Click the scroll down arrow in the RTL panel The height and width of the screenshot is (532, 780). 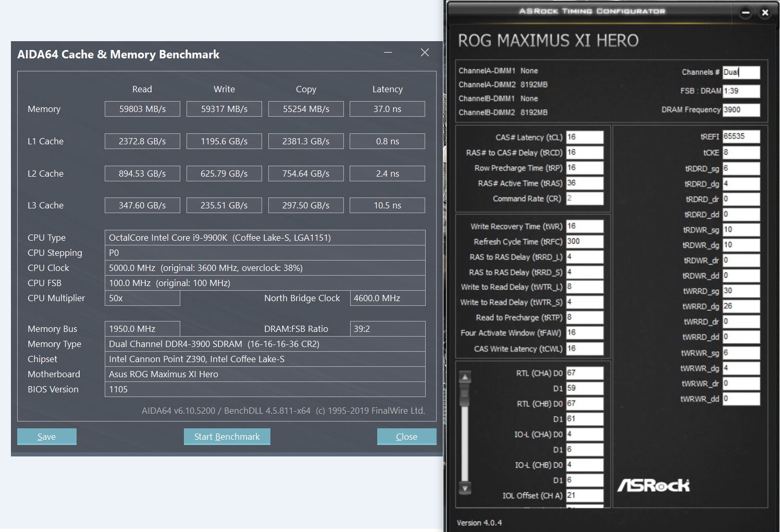[x=465, y=488]
